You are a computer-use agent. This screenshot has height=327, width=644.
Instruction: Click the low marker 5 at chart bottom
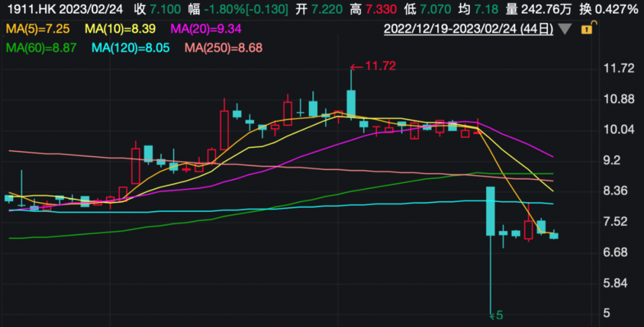(496, 316)
